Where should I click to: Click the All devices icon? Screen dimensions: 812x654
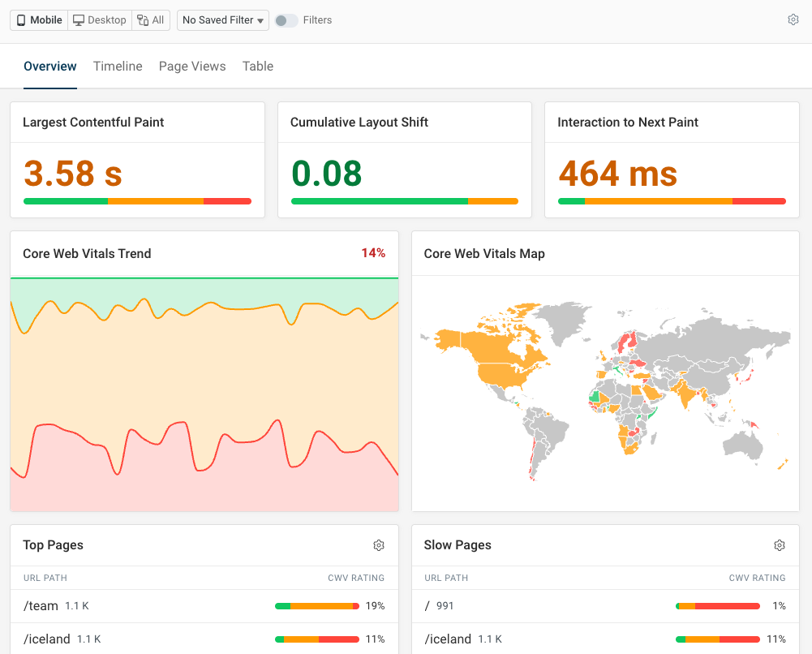pyautogui.click(x=143, y=19)
